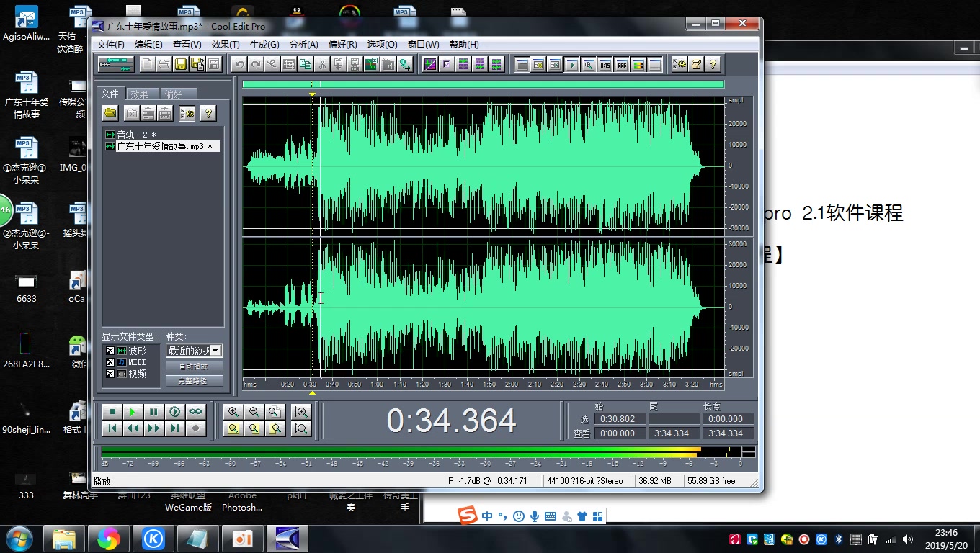Screen dimensions: 980x553
Task: Zoom out horizontally with magnifier minus
Action: coord(254,412)
